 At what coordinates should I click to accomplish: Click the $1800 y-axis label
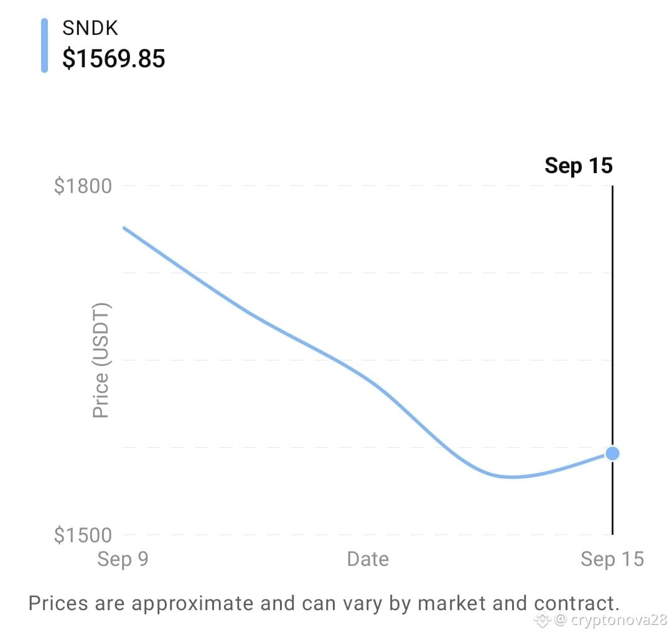click(83, 186)
